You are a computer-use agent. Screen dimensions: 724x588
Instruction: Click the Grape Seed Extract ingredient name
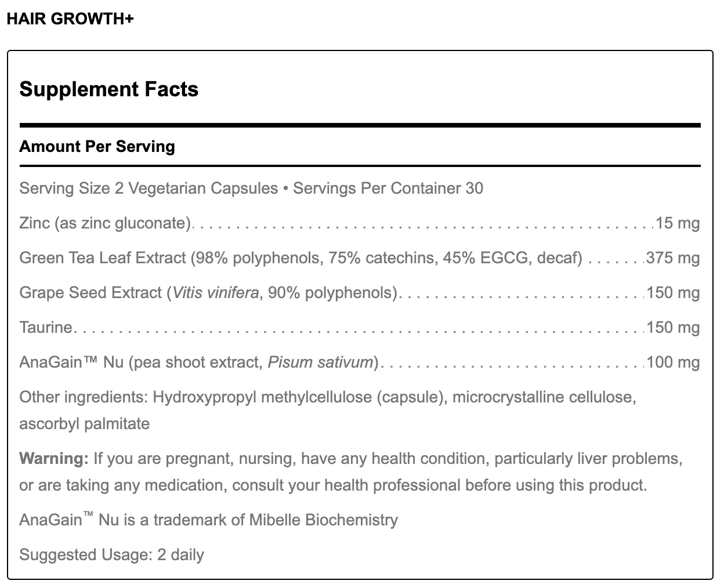point(91,293)
